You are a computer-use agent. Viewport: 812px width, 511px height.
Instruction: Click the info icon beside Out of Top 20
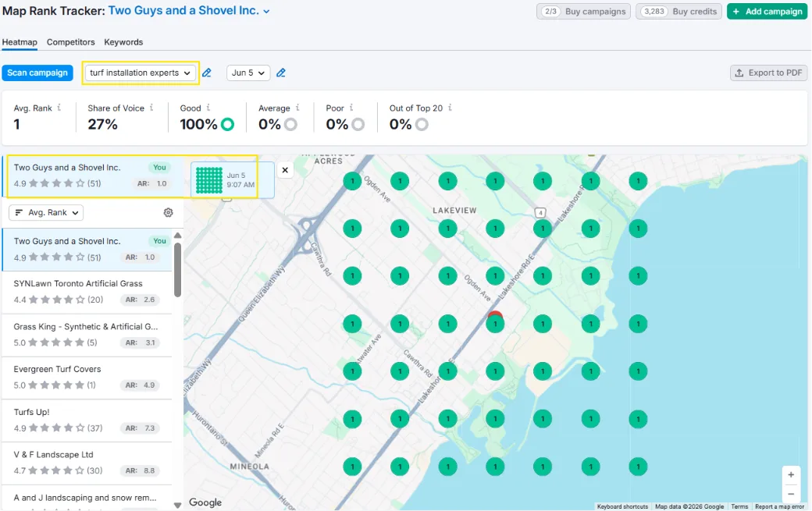point(450,108)
